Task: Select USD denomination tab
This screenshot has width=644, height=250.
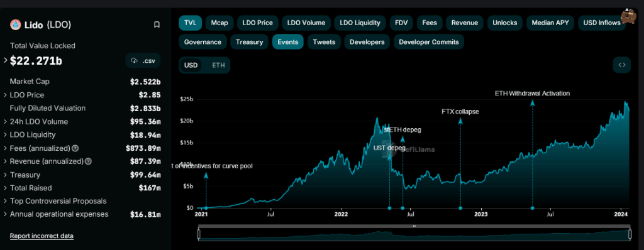Action: 191,65
